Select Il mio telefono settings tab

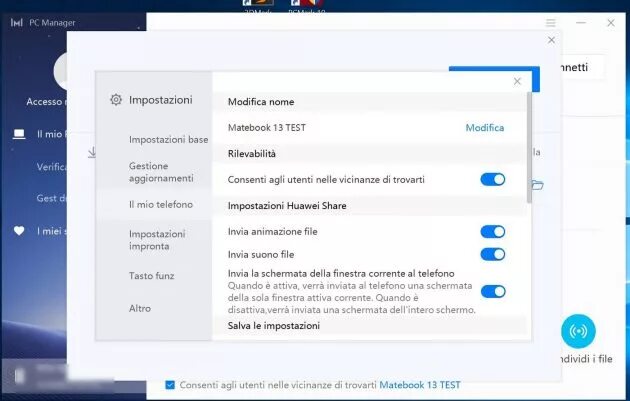click(161, 205)
